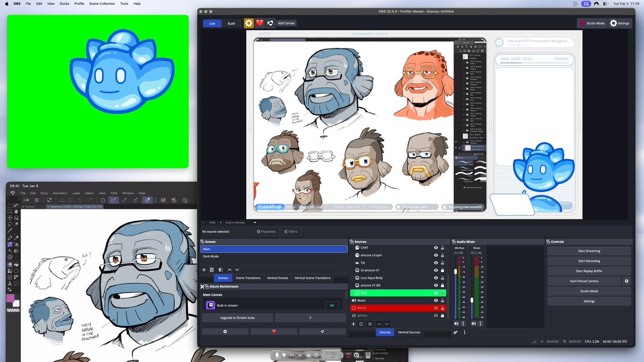Select text tool in drawing app
This screenshot has width=644, height=362.
tap(10, 284)
